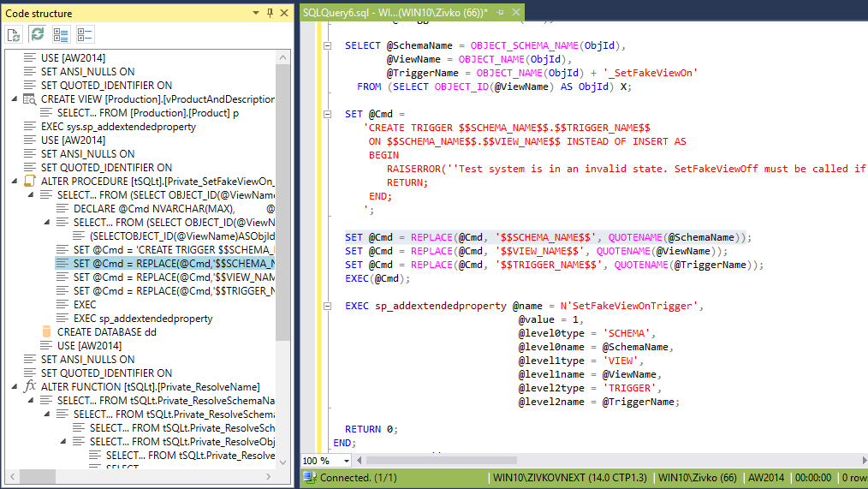Close the Code structure panel

(284, 13)
